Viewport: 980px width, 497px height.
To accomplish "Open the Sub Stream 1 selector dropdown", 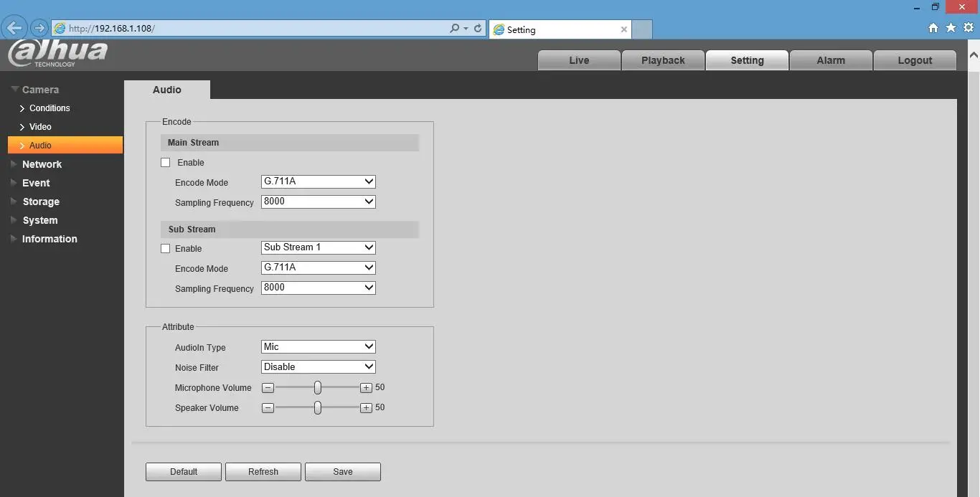I will click(319, 247).
